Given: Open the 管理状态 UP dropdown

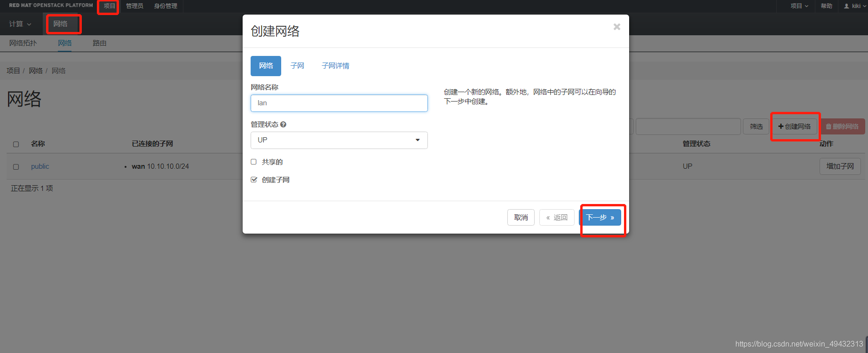Looking at the screenshot, I should click(x=339, y=140).
